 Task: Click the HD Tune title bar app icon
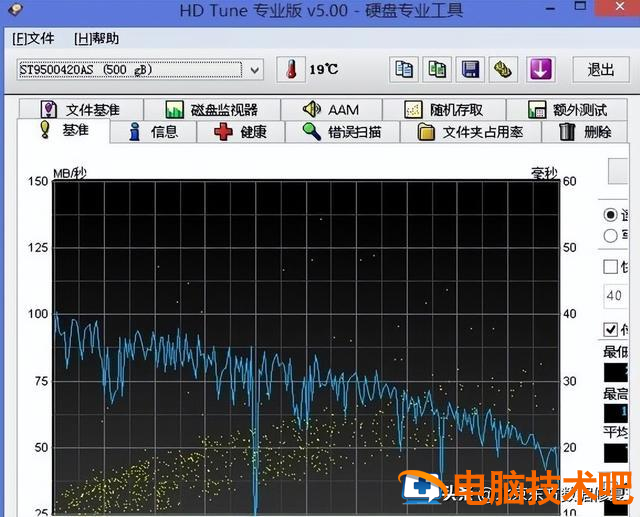[x=16, y=9]
